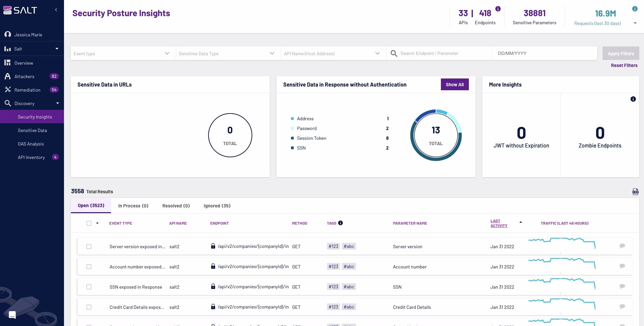
Task: Switch to the In Process (0) tab
Action: tap(133, 206)
